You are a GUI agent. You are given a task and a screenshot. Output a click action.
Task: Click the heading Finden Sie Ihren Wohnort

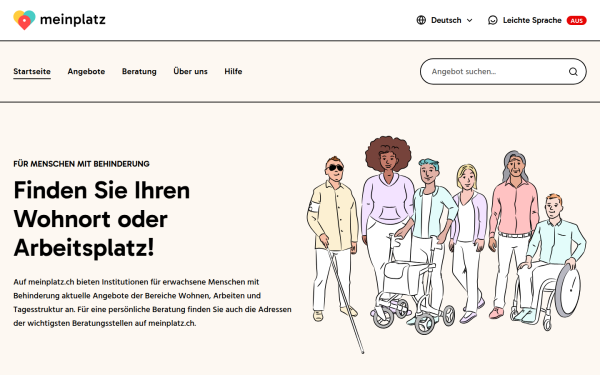[102, 218]
